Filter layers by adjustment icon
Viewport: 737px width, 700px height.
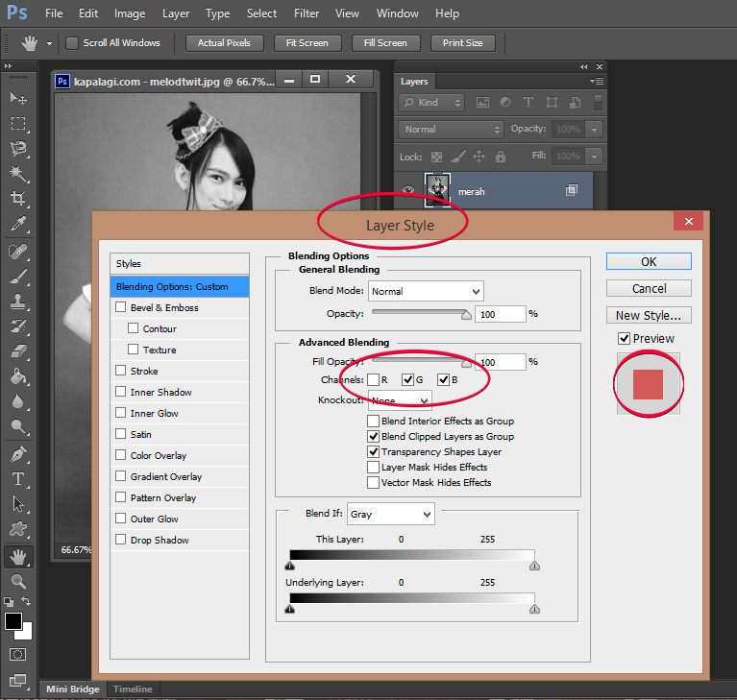tap(505, 103)
